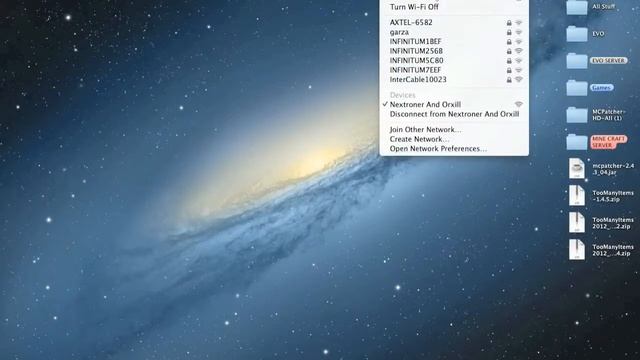This screenshot has height=360, width=640.
Task: Click the lock icon beside INFINITUM2568
Action: tap(509, 51)
